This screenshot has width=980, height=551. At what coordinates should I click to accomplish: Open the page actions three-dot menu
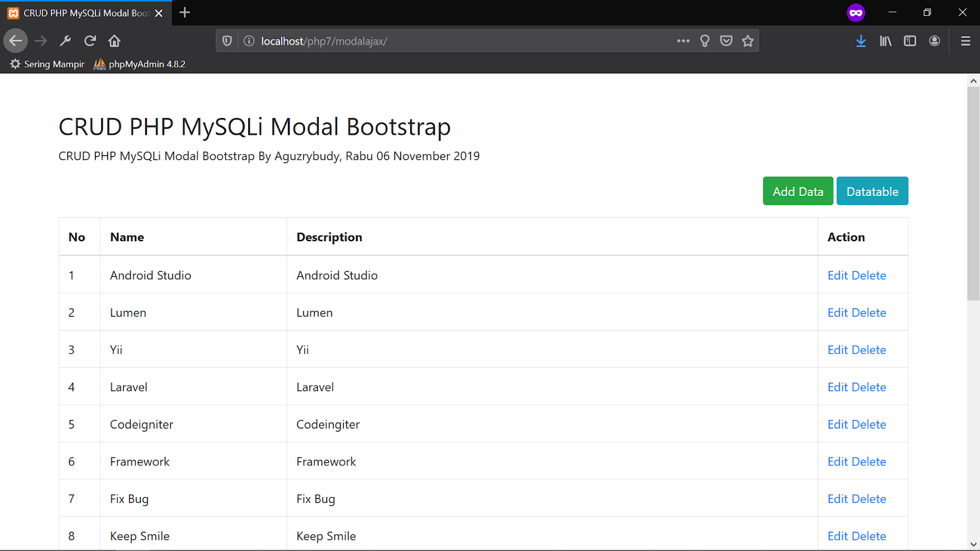(684, 41)
